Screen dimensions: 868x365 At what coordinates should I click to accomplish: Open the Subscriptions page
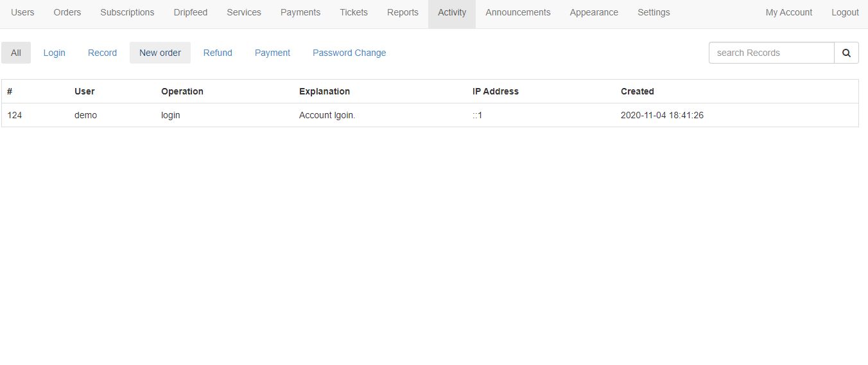click(127, 12)
